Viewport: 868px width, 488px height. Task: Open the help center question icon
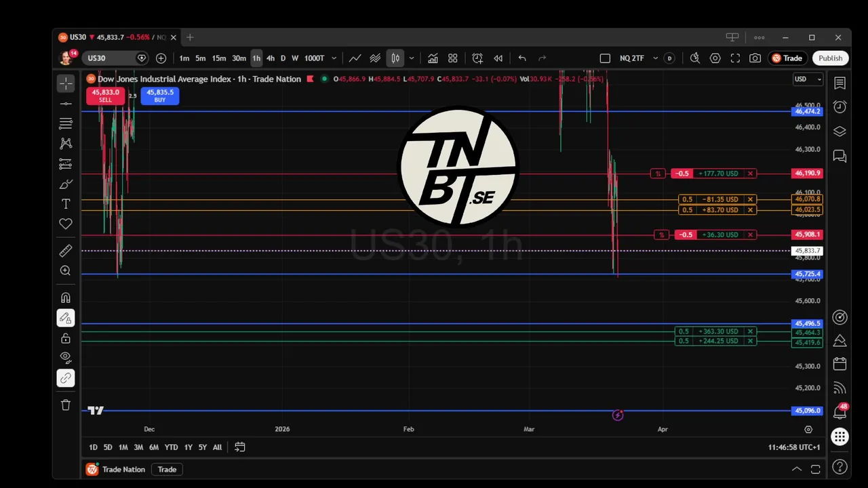[x=840, y=467]
